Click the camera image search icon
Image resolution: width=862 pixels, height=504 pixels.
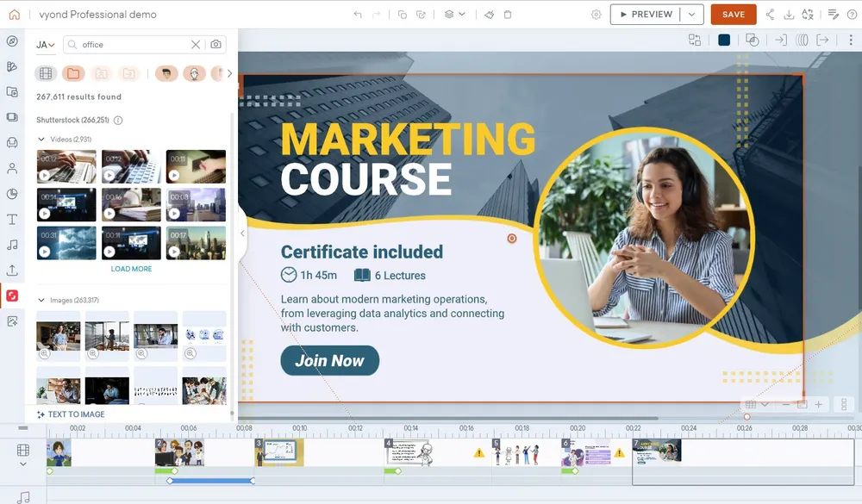[215, 45]
